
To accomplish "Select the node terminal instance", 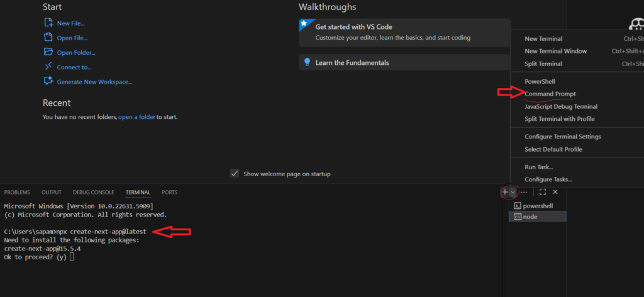I will 530,216.
